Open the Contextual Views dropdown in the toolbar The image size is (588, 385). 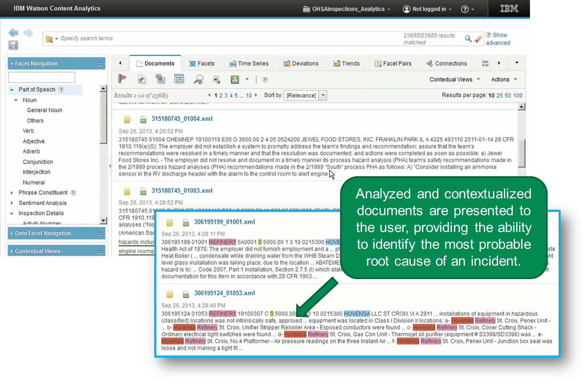point(454,79)
